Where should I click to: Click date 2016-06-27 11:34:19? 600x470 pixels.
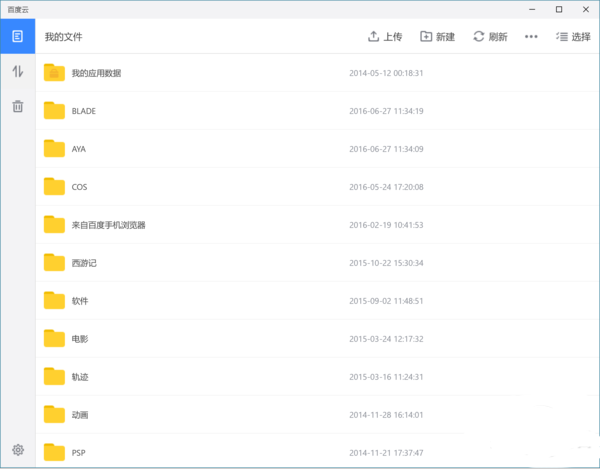tap(386, 111)
